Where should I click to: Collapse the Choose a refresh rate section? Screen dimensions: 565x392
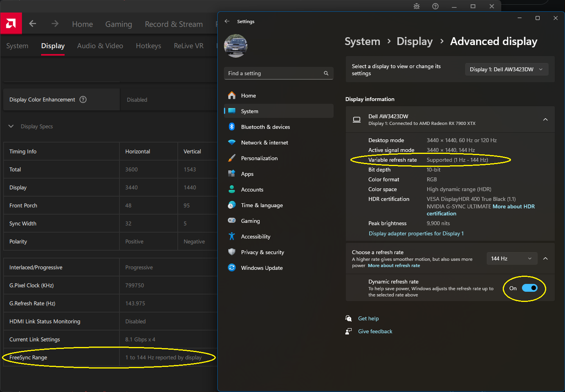click(x=545, y=258)
